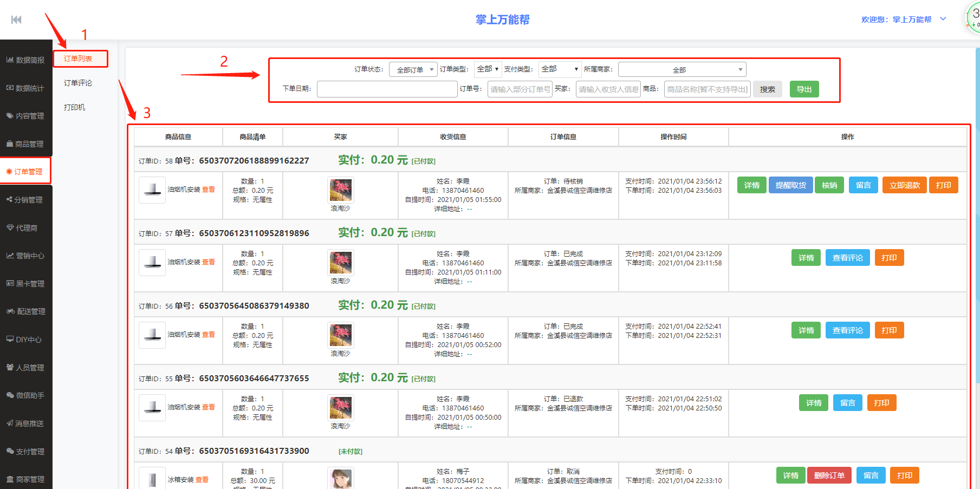Go to 商品管理 in the sidebar
This screenshot has height=489, width=980.
click(25, 144)
